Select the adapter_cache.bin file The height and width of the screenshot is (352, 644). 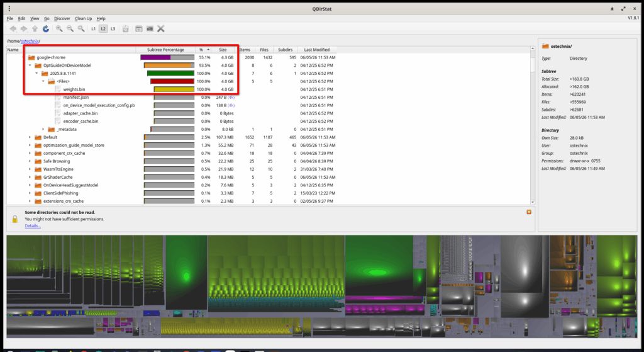click(80, 113)
